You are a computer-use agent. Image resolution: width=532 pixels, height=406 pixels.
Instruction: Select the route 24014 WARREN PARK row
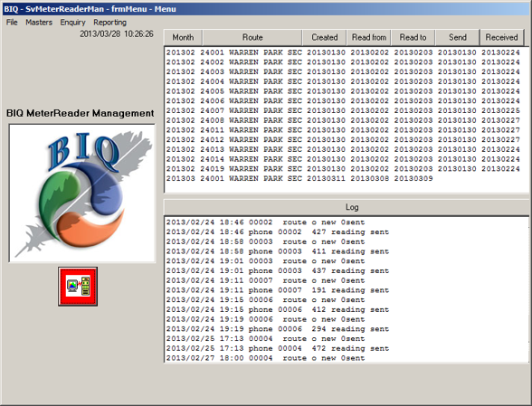click(343, 159)
